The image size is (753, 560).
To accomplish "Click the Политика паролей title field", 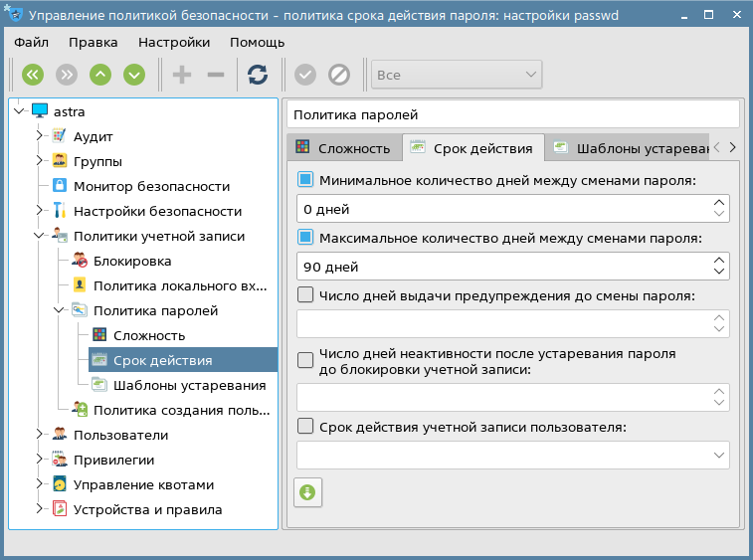I will (511, 114).
